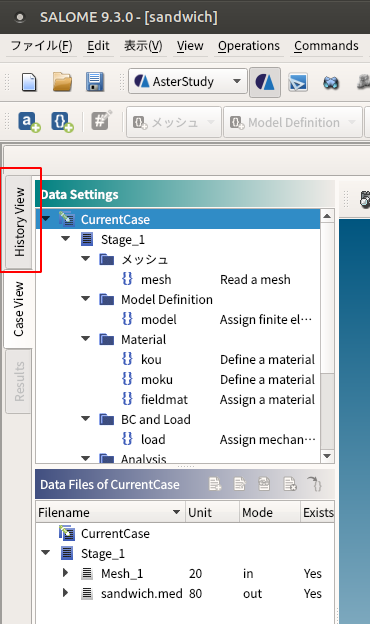370x624 pixels.
Task: Click the 'in' mode cell of Mesh_1
Action: [248, 573]
